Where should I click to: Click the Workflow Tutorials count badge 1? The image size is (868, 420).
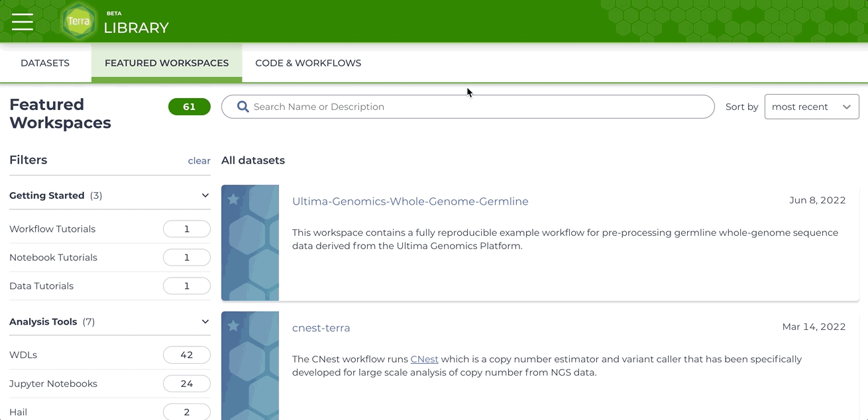pyautogui.click(x=187, y=229)
